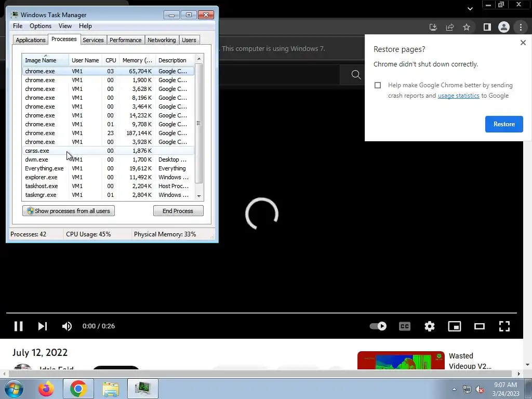Open Chrome three-dot menu
The height and width of the screenshot is (399, 532).
(521, 27)
